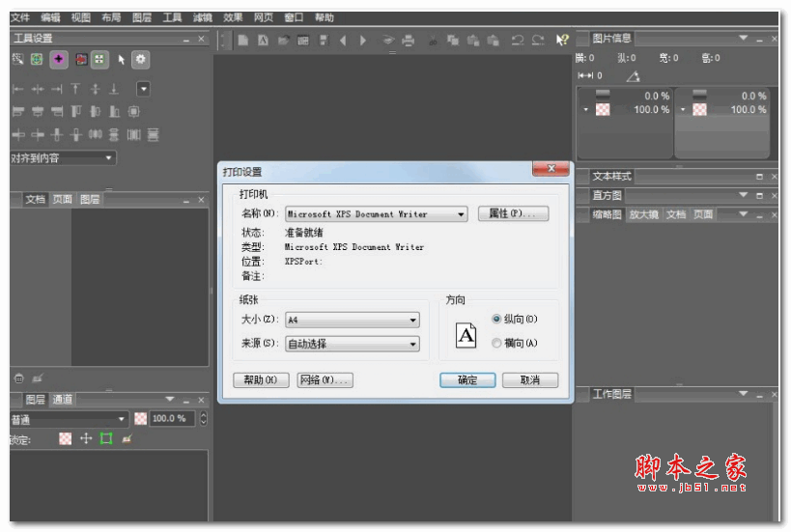Viewport: 791px width, 532px height.
Task: Click the 帮助(H) button in the dialog
Action: pyautogui.click(x=261, y=379)
